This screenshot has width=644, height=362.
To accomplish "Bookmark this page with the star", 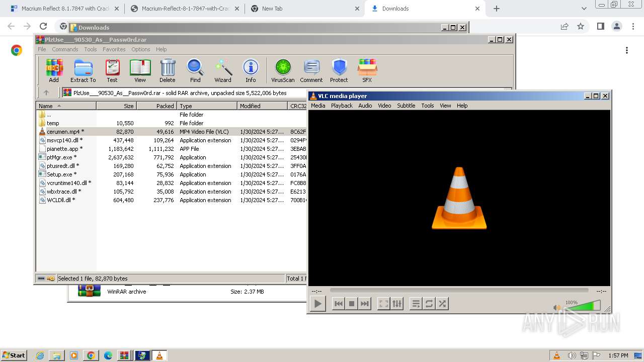I will (x=581, y=26).
